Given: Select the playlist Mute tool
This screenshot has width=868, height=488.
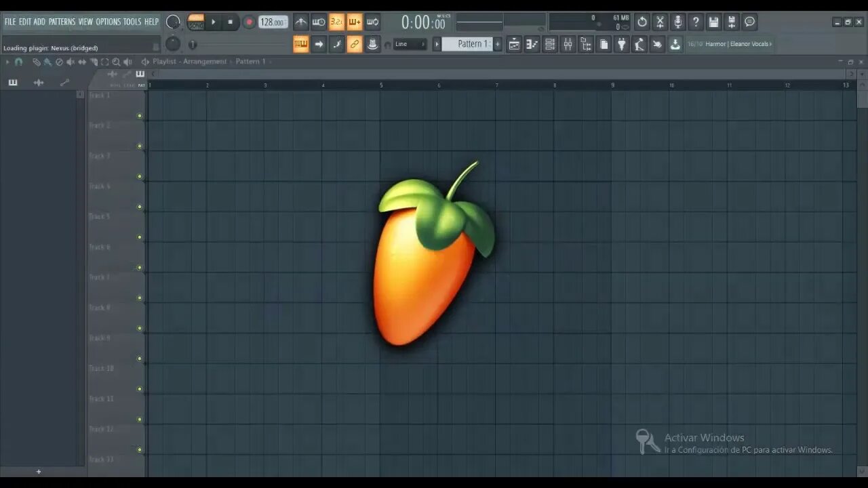Looking at the screenshot, I should pyautogui.click(x=71, y=62).
